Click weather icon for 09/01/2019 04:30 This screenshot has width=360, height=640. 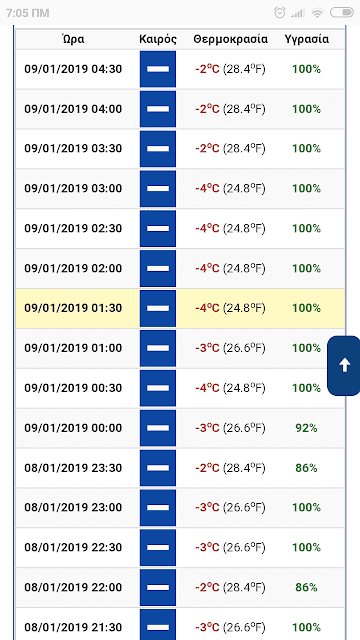tap(158, 69)
